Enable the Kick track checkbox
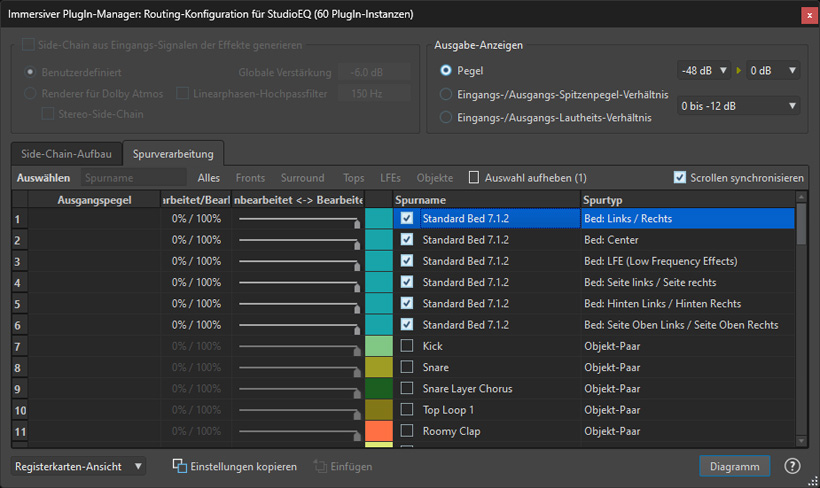This screenshot has width=820, height=488. coord(406,346)
